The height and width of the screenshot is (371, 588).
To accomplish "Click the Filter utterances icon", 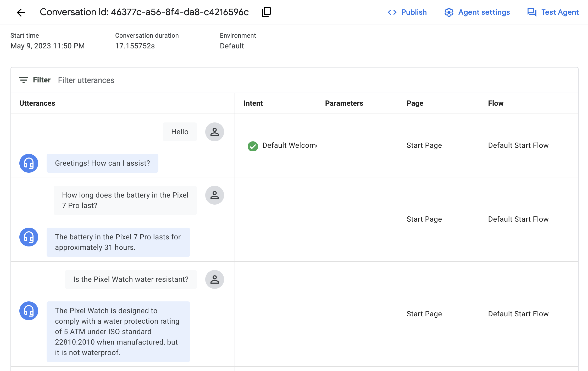I will 24,80.
